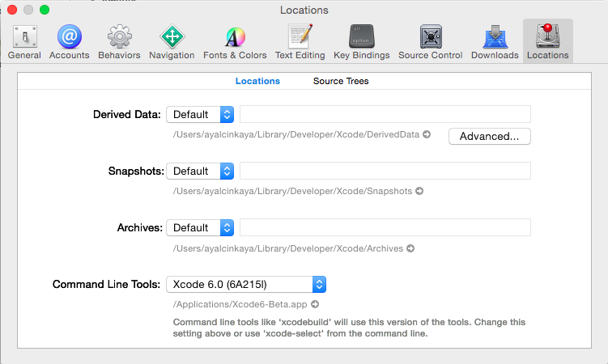Open the Snapshots location dropdown

(x=200, y=171)
